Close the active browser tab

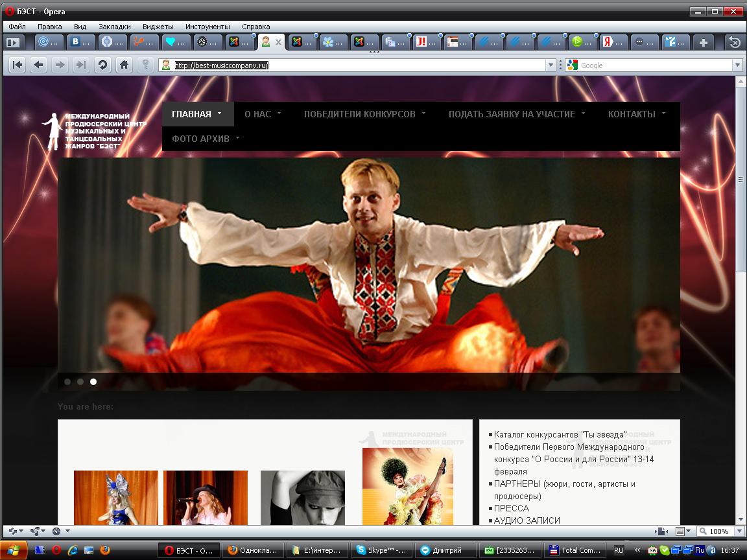[279, 42]
